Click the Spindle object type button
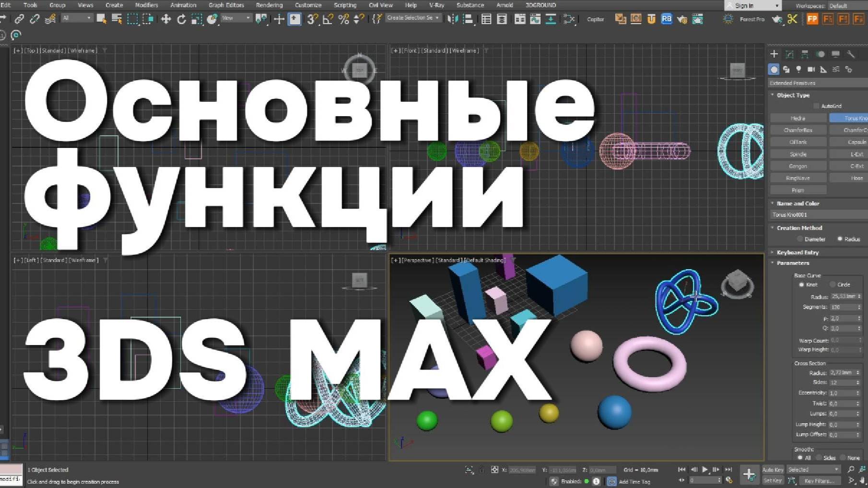Viewport: 868px width, 488px height. tap(798, 154)
